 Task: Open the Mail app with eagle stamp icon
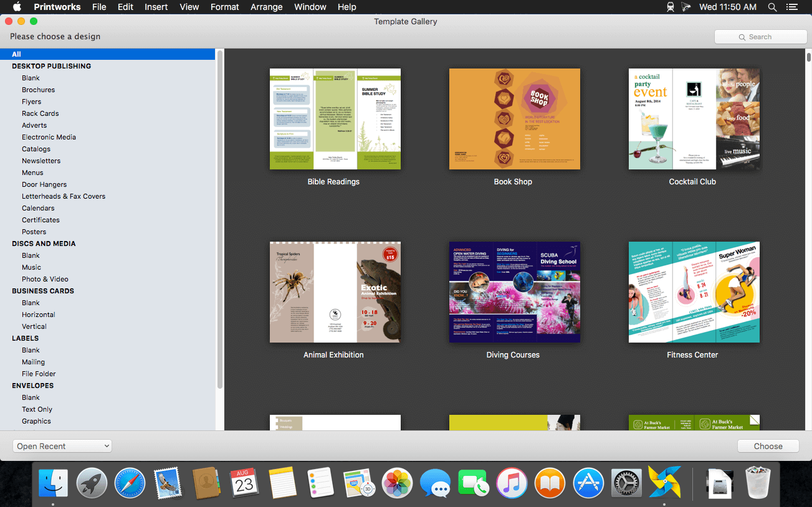(168, 483)
